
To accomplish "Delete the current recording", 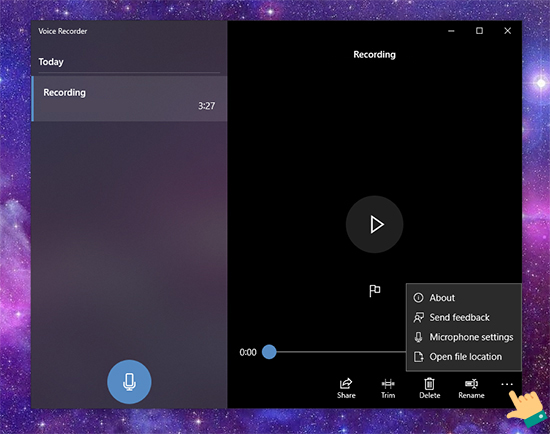I will [x=429, y=388].
